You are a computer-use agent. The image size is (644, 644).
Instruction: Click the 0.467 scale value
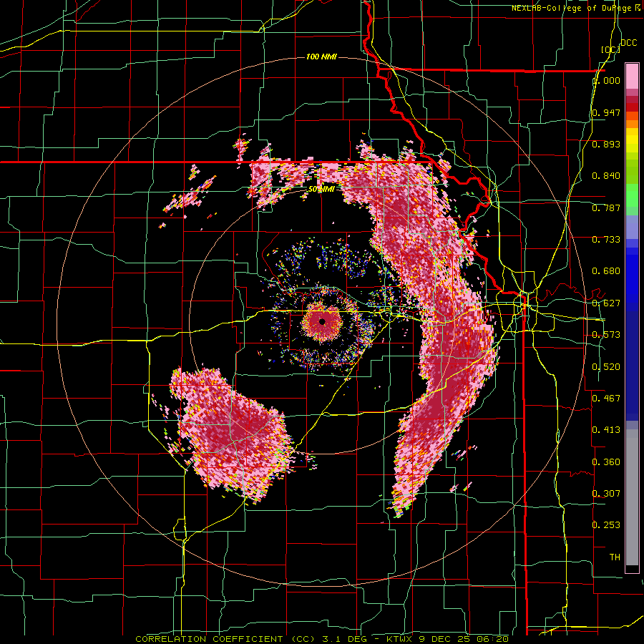click(x=606, y=398)
